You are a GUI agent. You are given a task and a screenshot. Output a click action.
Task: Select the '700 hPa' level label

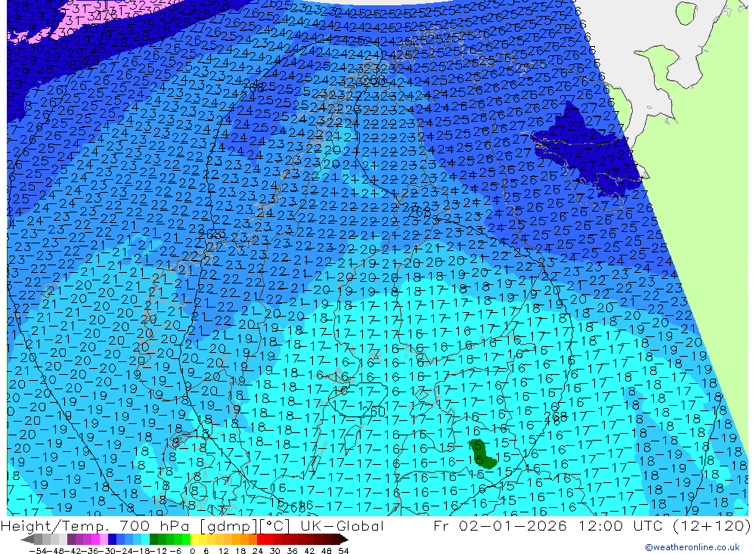click(156, 525)
